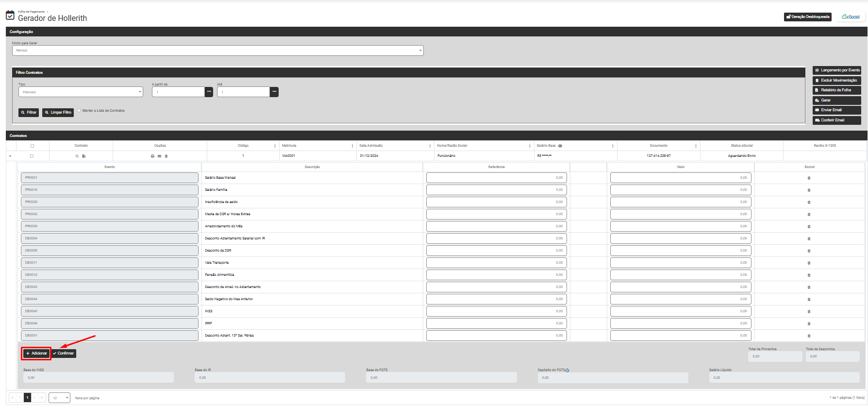The height and width of the screenshot is (406, 868).
Task: Collapse the expanded contract row arrow
Action: point(10,156)
